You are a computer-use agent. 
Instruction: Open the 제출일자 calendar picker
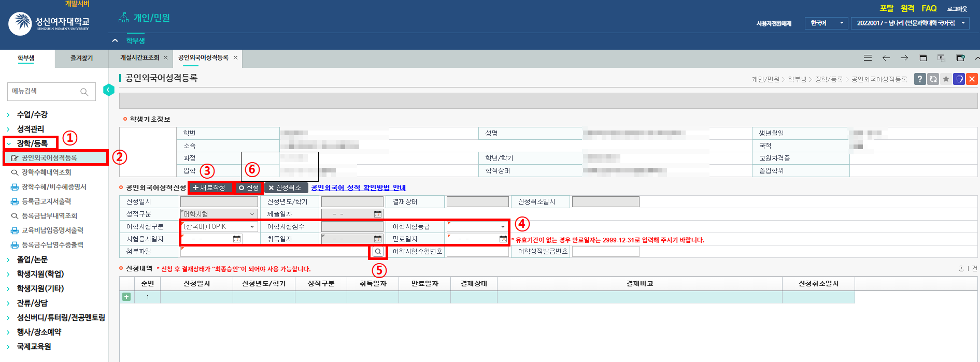[x=378, y=214]
